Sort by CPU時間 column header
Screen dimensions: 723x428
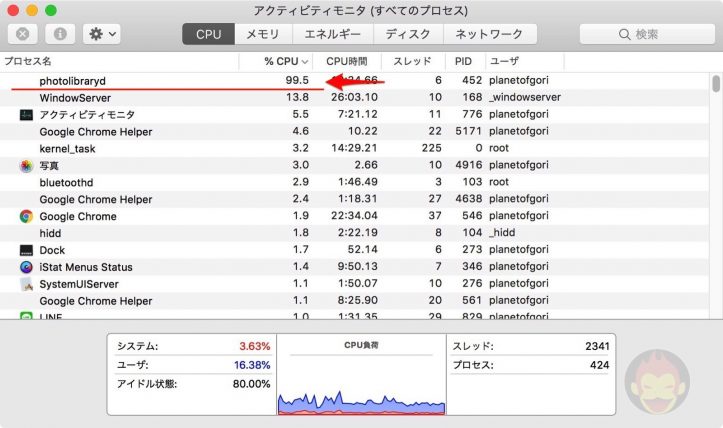(347, 61)
